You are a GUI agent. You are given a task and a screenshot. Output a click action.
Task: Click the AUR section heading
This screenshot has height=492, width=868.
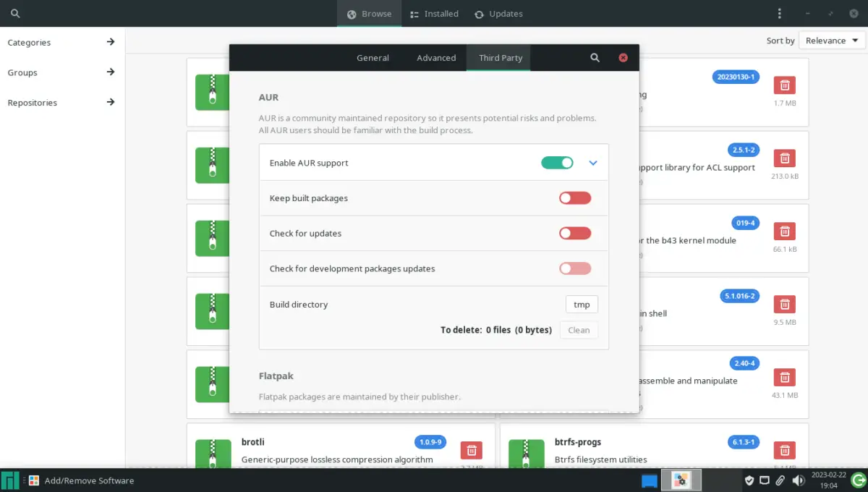[x=268, y=97]
